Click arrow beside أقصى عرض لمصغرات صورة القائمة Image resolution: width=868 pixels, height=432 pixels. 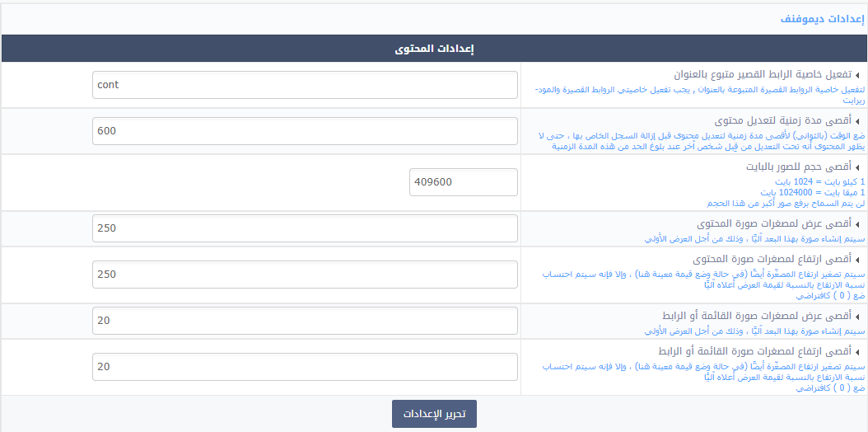pos(857,317)
